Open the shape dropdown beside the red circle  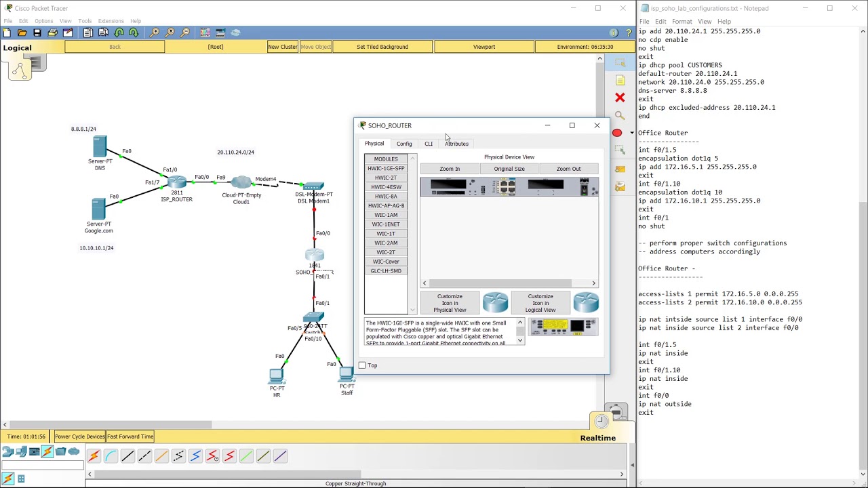[631, 133]
